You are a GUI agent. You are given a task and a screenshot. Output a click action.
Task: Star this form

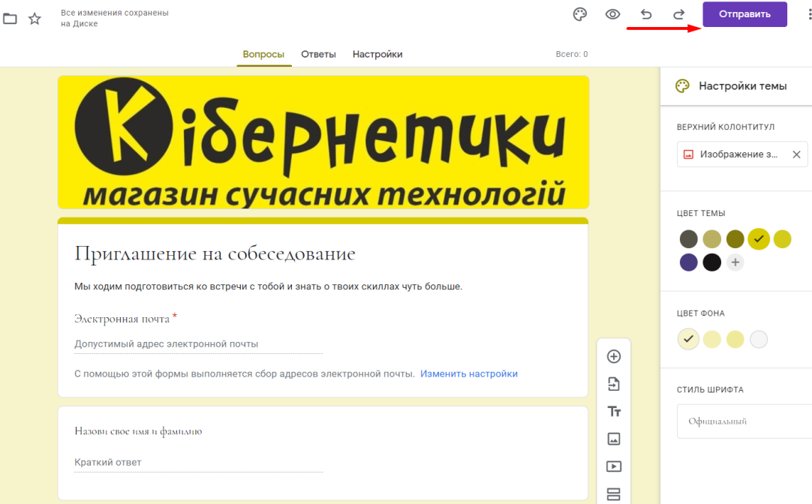click(35, 19)
